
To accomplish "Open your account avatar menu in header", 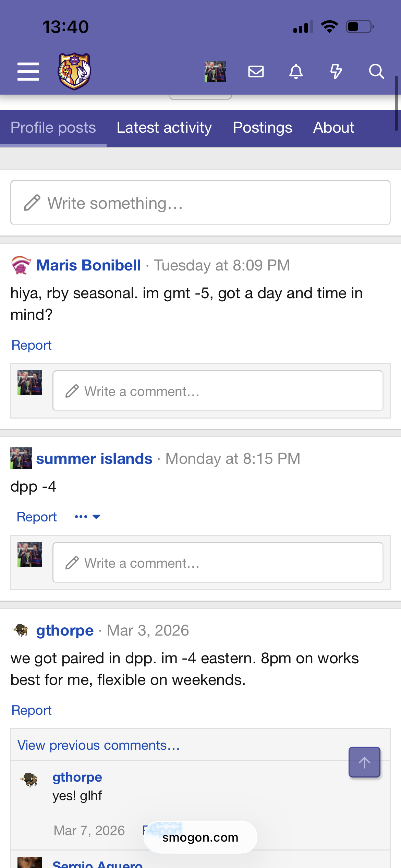I will point(215,72).
